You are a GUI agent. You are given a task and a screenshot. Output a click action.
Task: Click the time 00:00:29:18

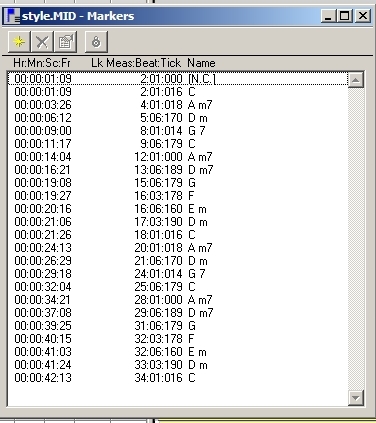[43, 274]
